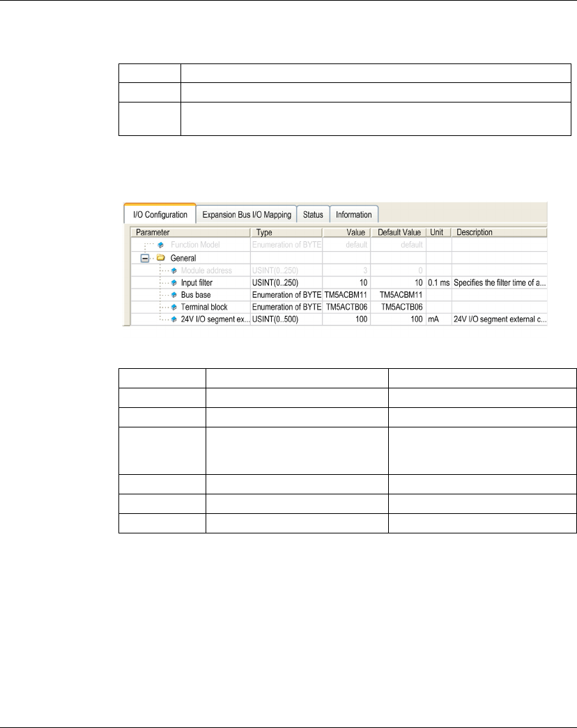Click 'Specifies the filter time of a...' description

click(x=500, y=282)
